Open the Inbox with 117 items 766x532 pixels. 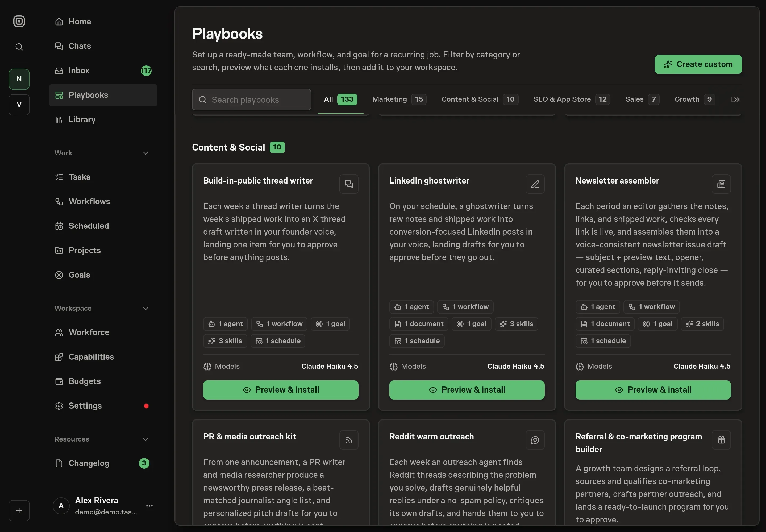[x=103, y=71]
